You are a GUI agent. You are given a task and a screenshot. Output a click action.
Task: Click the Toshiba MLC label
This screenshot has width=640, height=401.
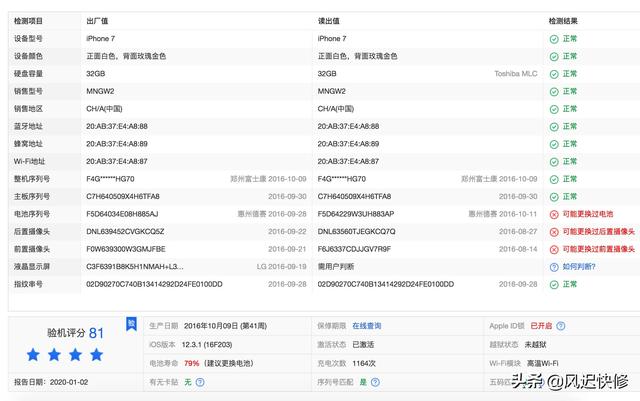516,74
